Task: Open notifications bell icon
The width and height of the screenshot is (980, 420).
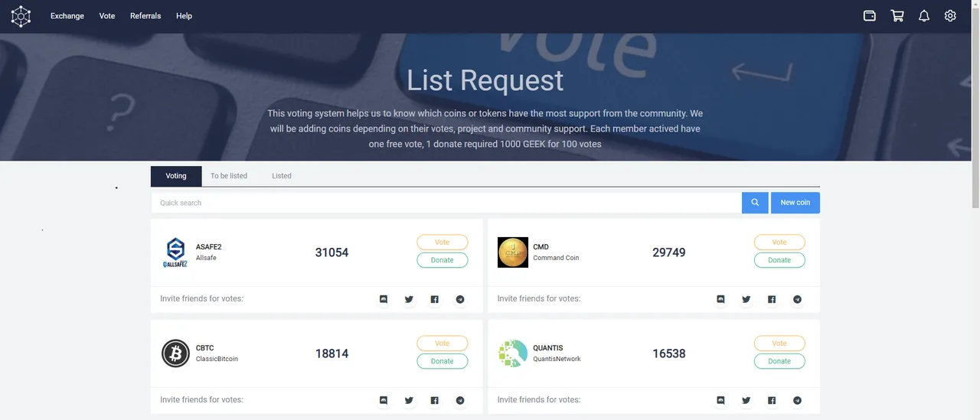Action: (x=924, y=15)
